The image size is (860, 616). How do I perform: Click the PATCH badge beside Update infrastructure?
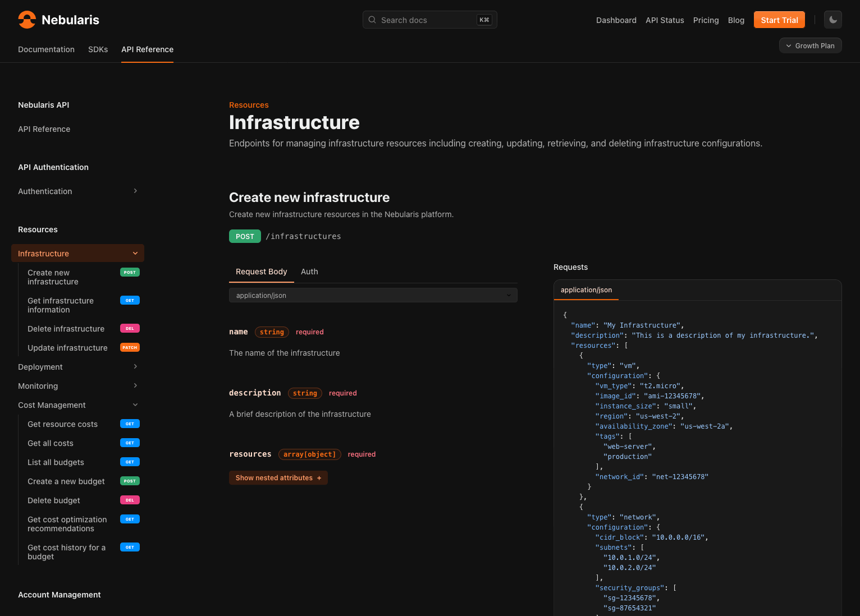[x=130, y=347]
